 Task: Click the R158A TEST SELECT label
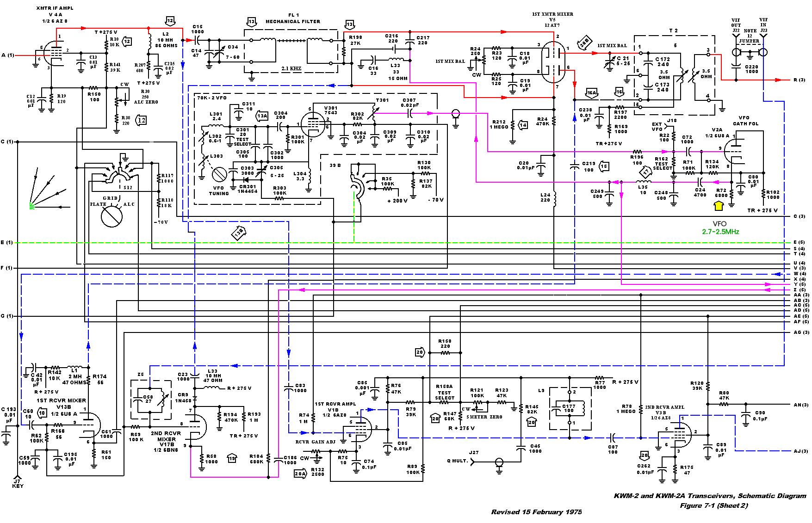pyautogui.click(x=444, y=392)
